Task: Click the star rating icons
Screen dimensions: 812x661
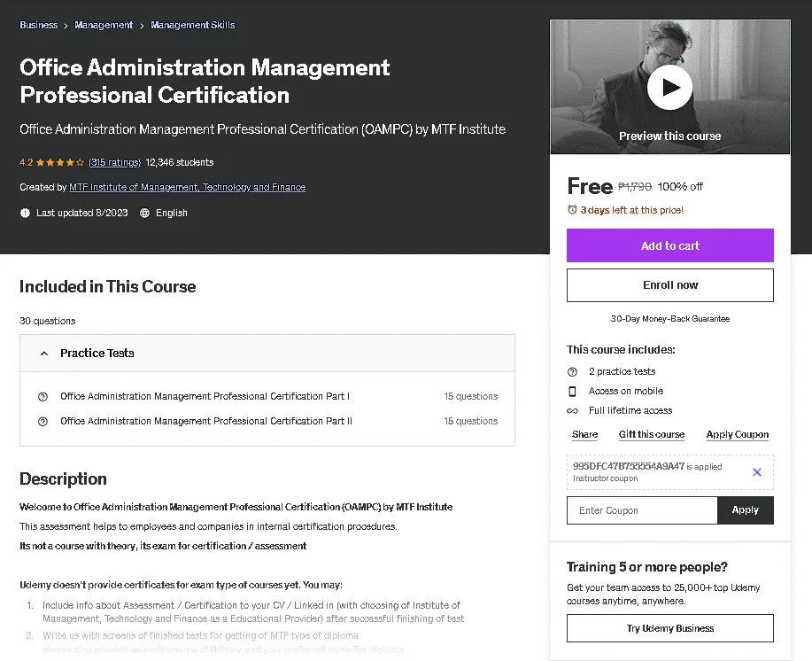Action: [60, 163]
